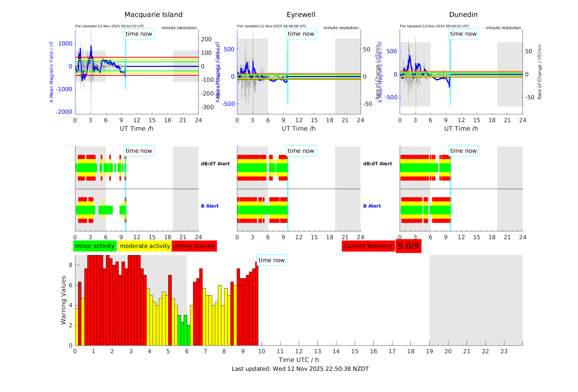The image size is (578, 392).
Task: Click the Dunedin plot title
Action: pyautogui.click(x=463, y=15)
